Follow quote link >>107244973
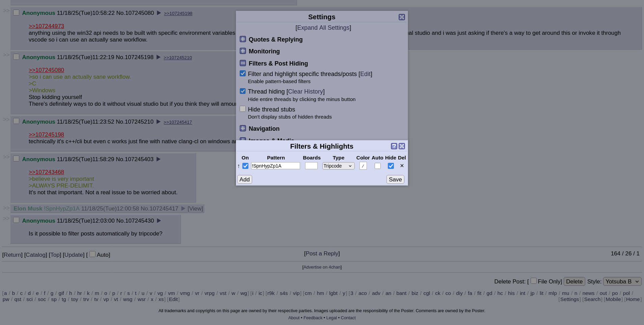This screenshot has height=325, width=644. (x=46, y=26)
